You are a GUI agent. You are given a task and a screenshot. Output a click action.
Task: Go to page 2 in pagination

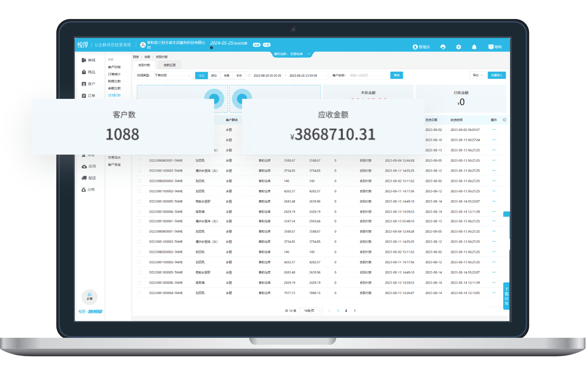[346, 311]
